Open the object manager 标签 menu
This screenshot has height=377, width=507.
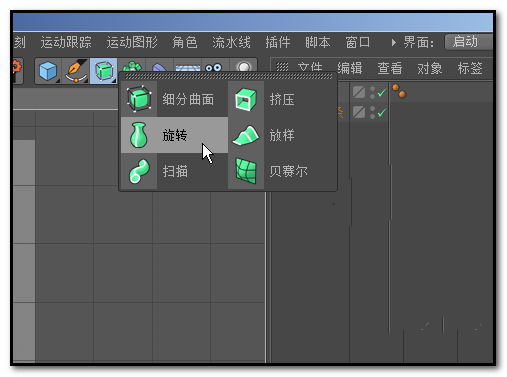(470, 68)
